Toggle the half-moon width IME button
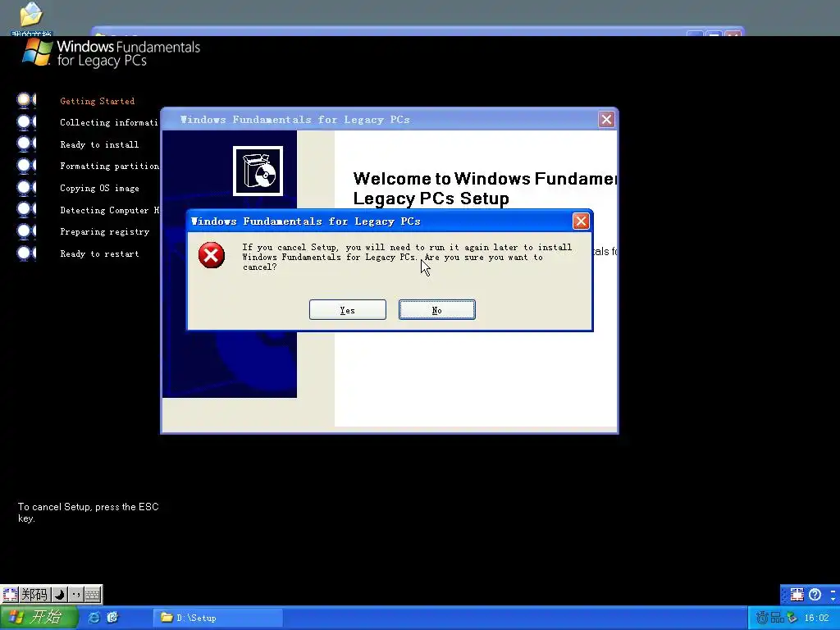This screenshot has width=840, height=630. (59, 594)
